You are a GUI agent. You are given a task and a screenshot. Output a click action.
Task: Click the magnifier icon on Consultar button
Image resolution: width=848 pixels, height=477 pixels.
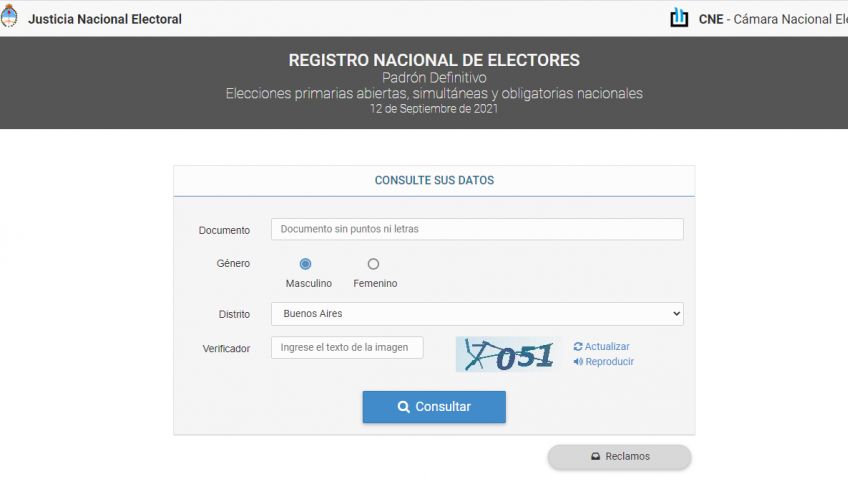[x=404, y=407]
